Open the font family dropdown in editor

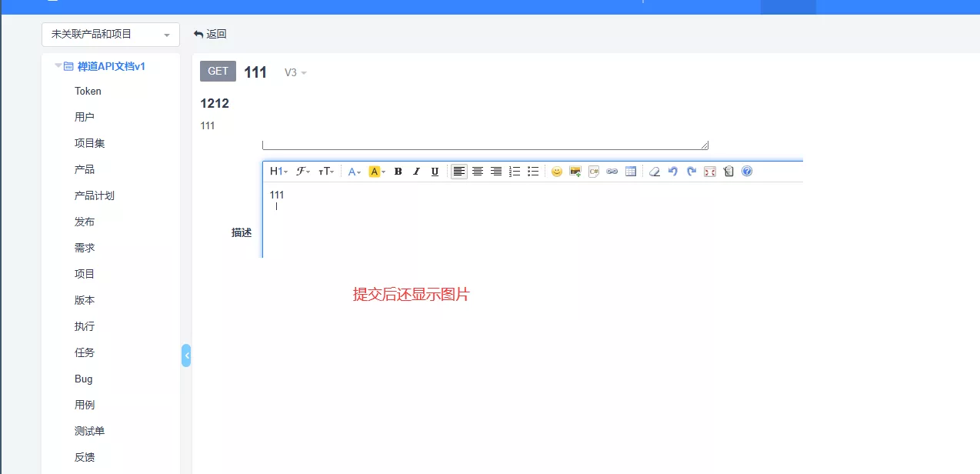click(303, 172)
